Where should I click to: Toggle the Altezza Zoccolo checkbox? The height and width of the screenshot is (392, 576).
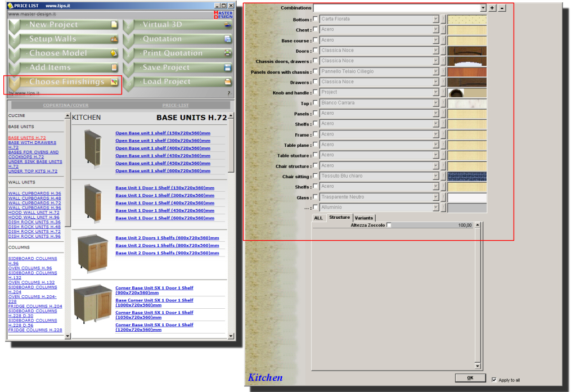click(389, 224)
